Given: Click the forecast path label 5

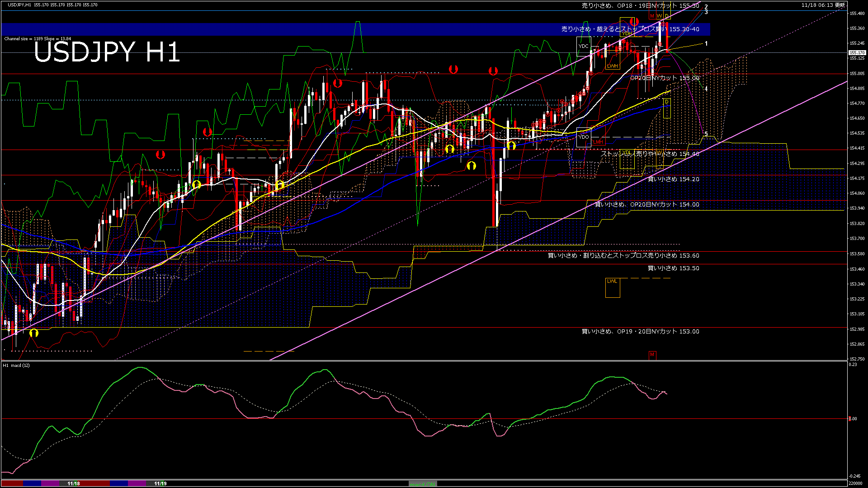Looking at the screenshot, I should pyautogui.click(x=706, y=134).
